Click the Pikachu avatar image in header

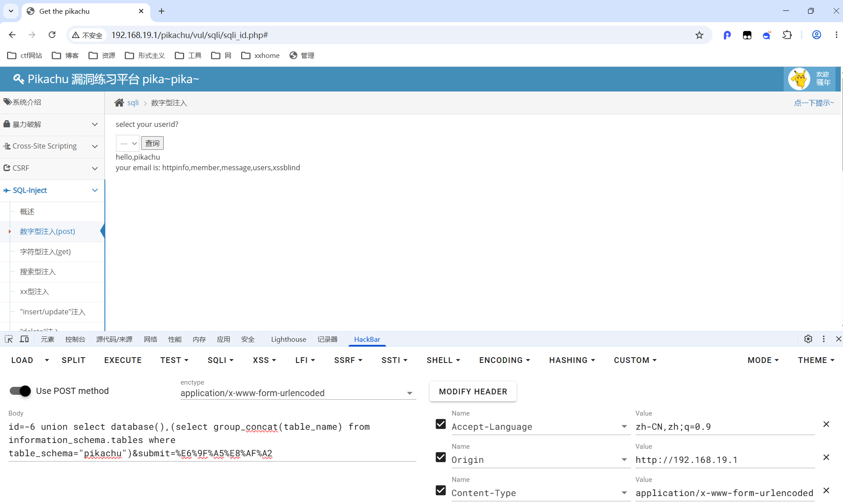pos(799,79)
